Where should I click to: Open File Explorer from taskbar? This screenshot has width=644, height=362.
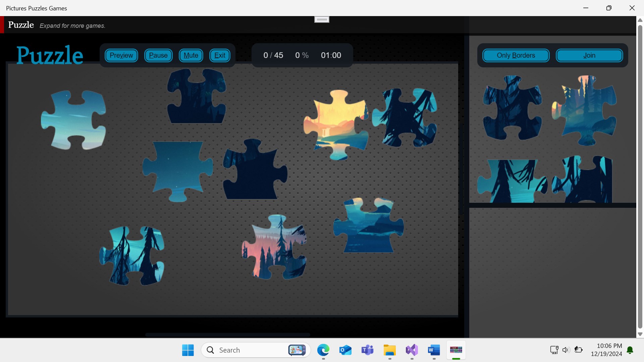pos(389,350)
